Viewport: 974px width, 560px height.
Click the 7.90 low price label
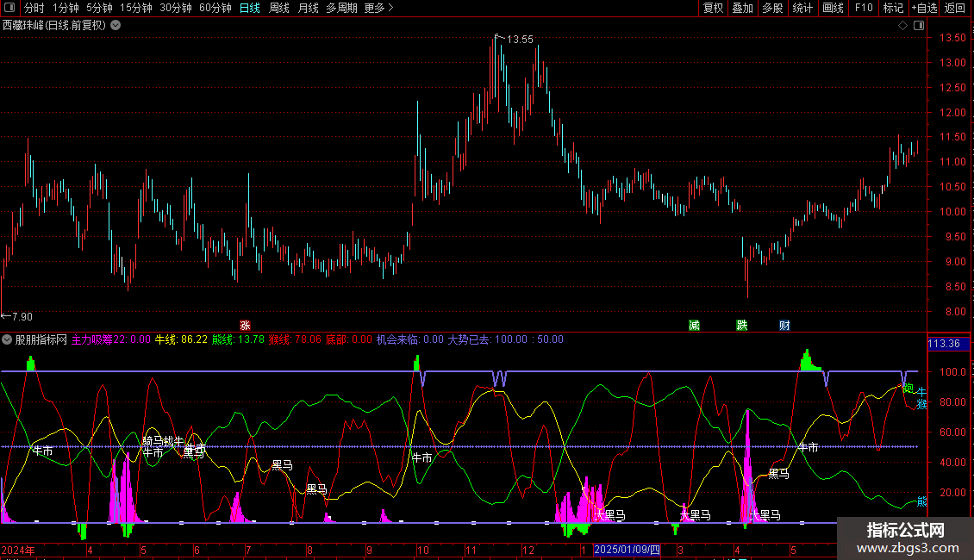(22, 317)
